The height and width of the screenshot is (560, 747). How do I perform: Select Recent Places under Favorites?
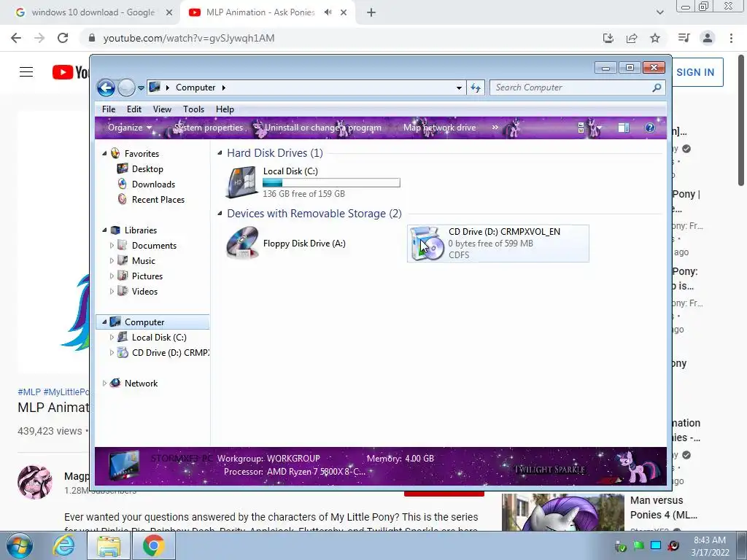click(x=158, y=200)
